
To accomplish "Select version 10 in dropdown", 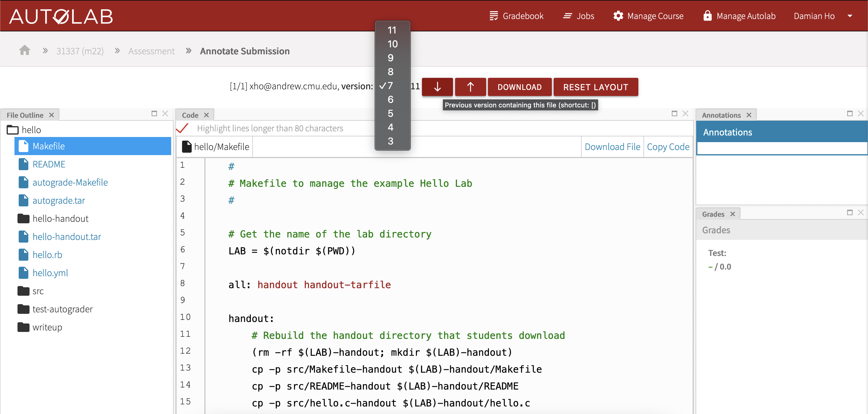I will point(392,44).
